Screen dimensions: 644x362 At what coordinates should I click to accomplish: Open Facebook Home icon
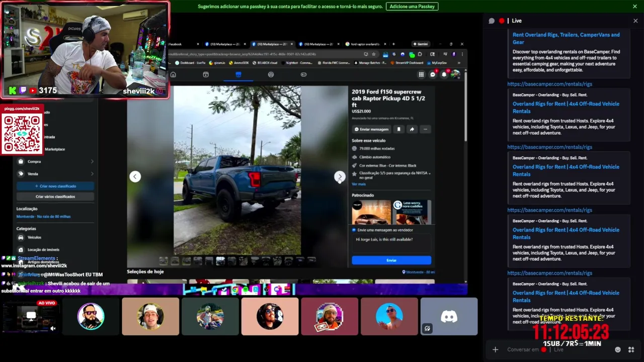pos(173,74)
